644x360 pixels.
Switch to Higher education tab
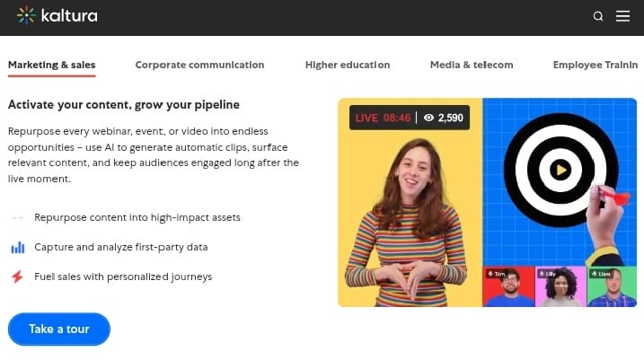pos(348,65)
